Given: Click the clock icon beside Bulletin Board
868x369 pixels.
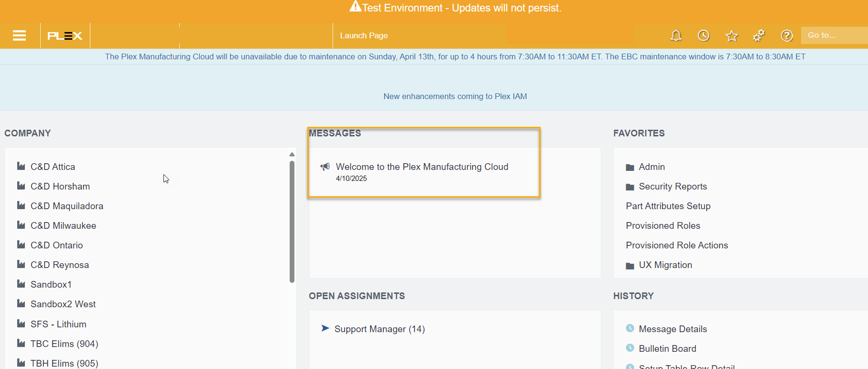Looking at the screenshot, I should [x=630, y=348].
